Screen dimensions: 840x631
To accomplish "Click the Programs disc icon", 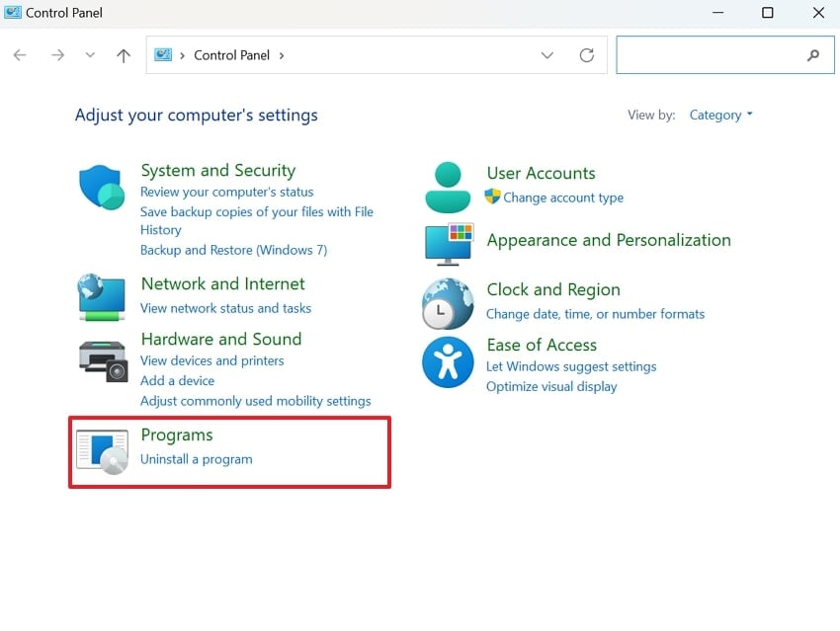I will [103, 451].
